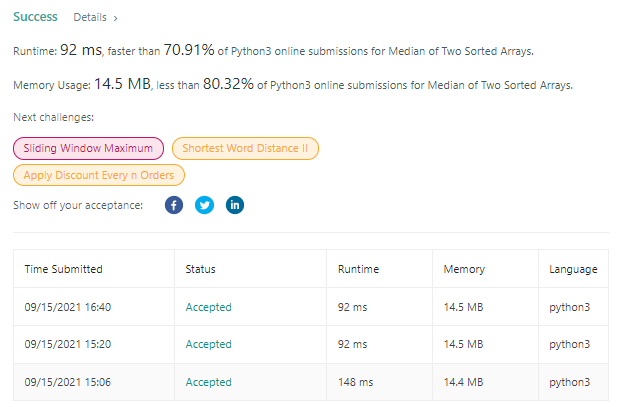Viewport: 622px width, 407px height.
Task: Expand the Details chevron arrow
Action: pyautogui.click(x=115, y=18)
